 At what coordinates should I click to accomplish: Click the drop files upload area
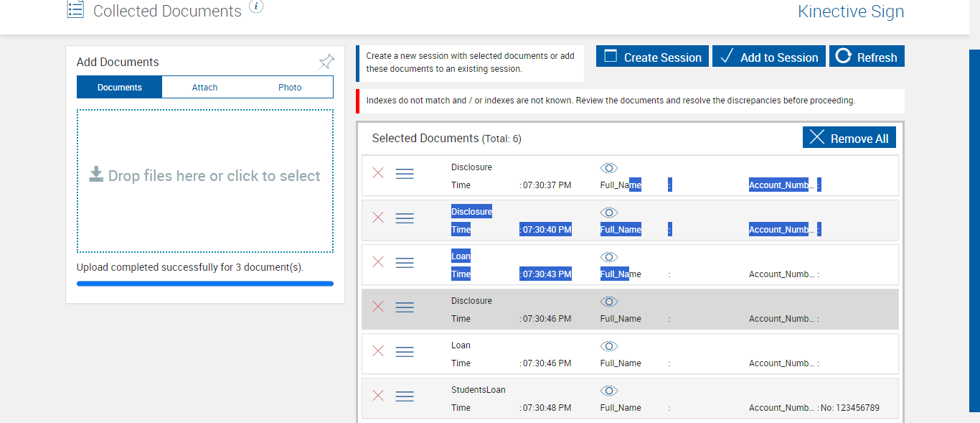(205, 180)
